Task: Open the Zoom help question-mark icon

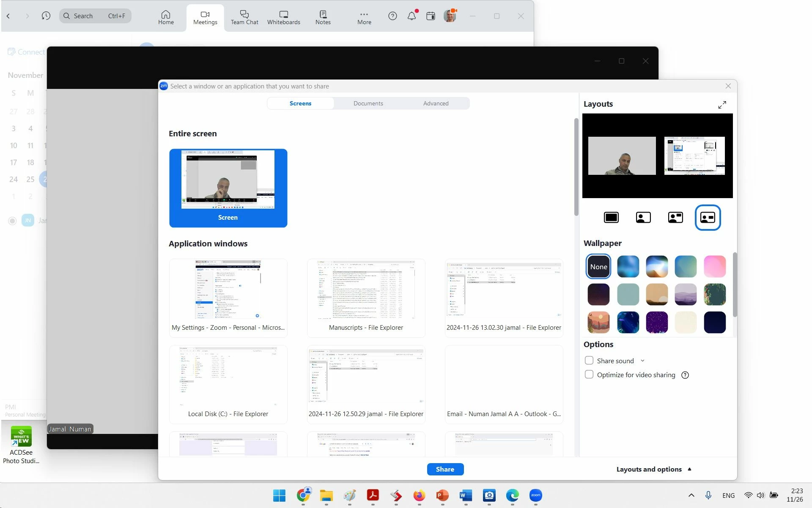Action: (392, 16)
